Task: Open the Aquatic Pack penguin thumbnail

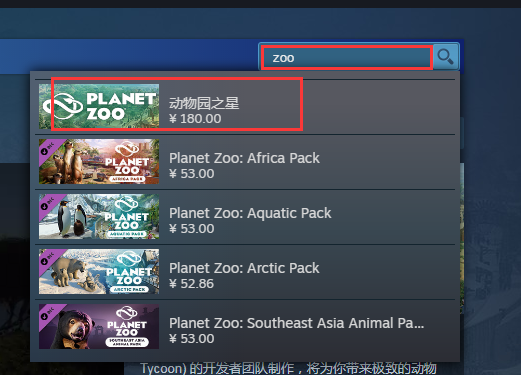Action: click(x=99, y=216)
